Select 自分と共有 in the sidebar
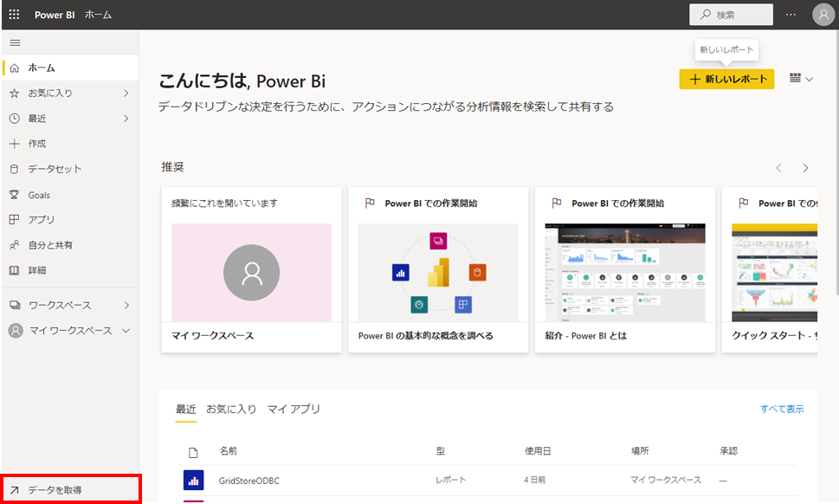Screen dimensions: 839x504 coord(49,245)
